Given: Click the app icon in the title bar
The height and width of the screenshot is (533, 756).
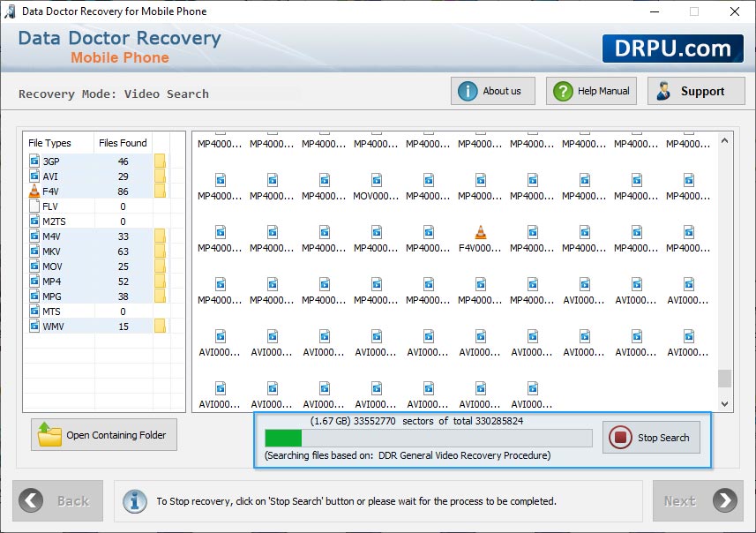Looking at the screenshot, I should 10,11.
